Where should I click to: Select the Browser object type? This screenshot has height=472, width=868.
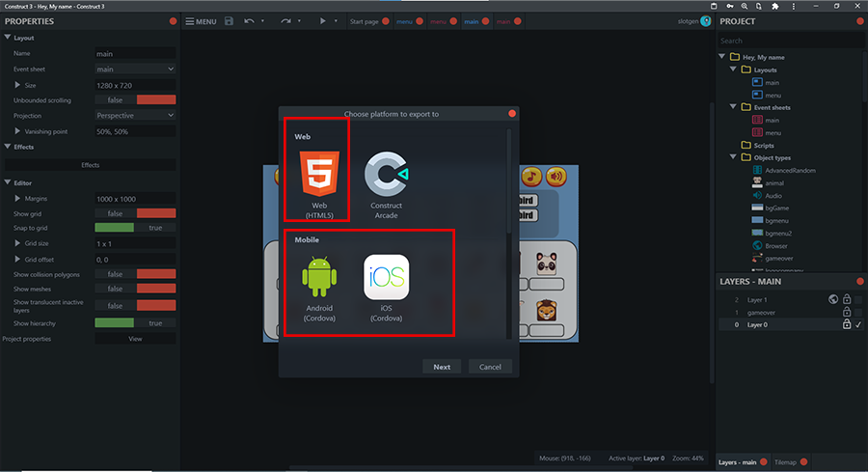pyautogui.click(x=776, y=246)
